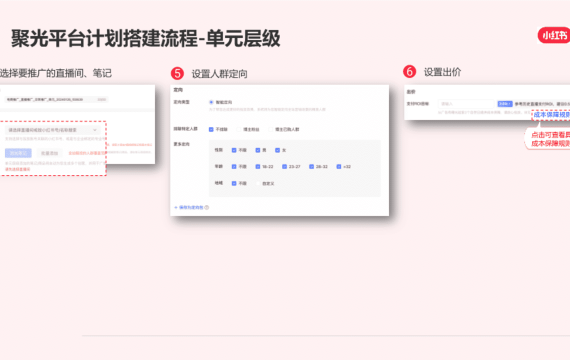Toggle region row 不限 checkbox
The height and width of the screenshot is (360, 570).
coord(234,183)
